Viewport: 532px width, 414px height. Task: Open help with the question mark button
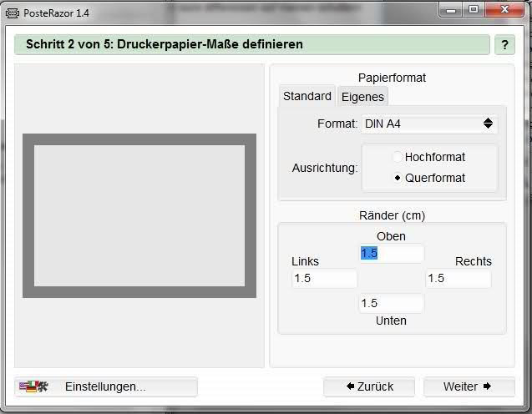[504, 45]
